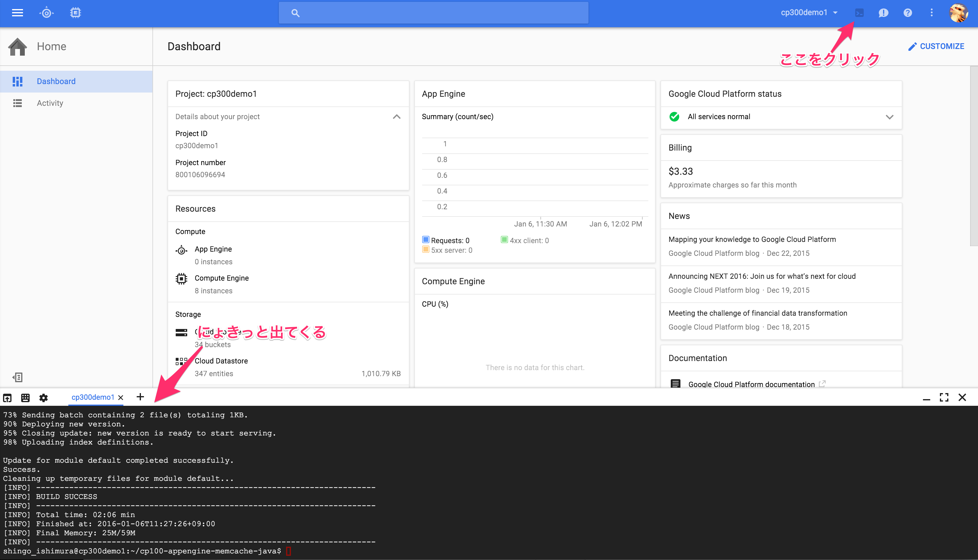This screenshot has width=978, height=560.
Task: Open App Engine resource link
Action: click(213, 249)
